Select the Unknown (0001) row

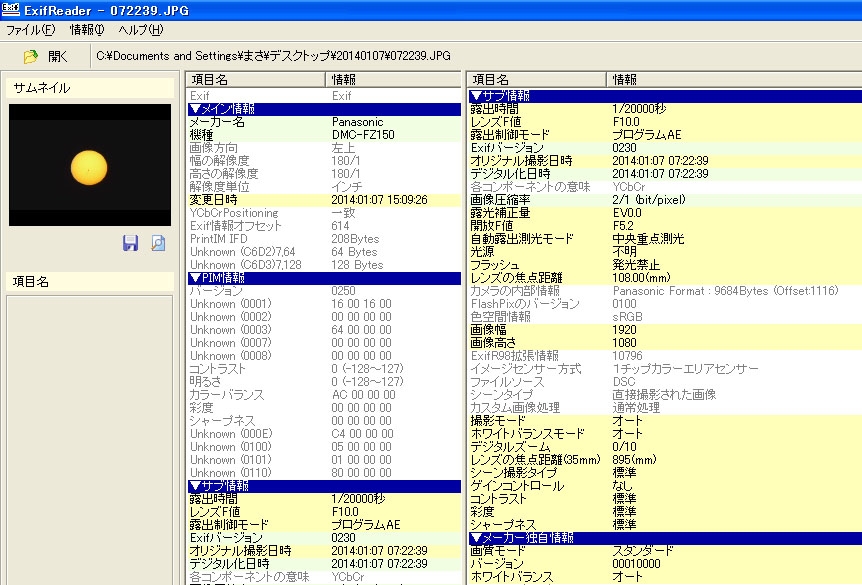324,304
